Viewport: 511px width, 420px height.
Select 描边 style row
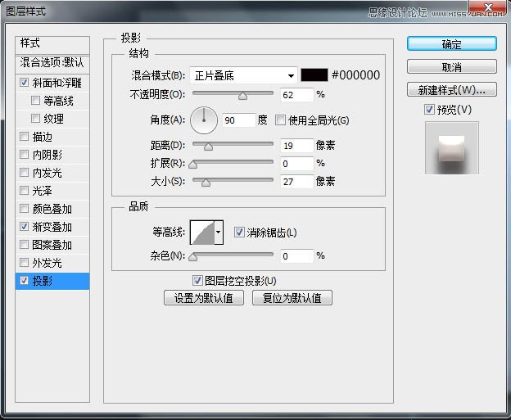click(x=52, y=137)
